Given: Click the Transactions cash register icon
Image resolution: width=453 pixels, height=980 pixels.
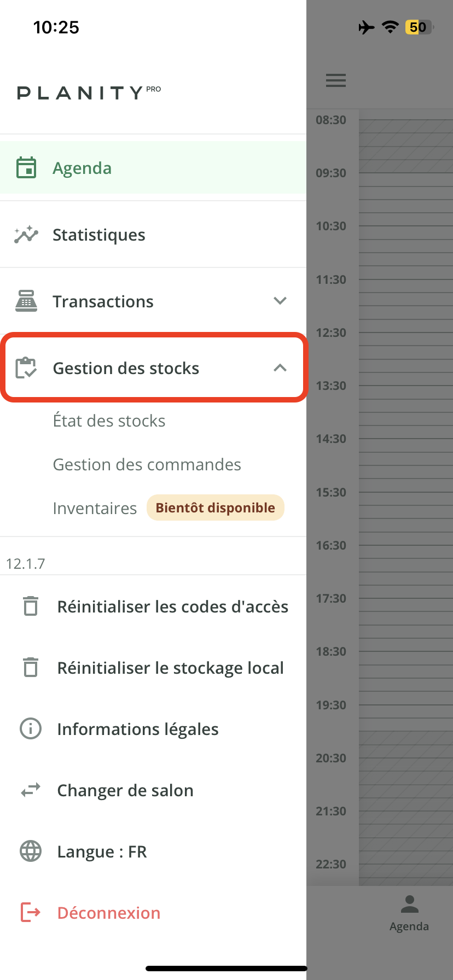Looking at the screenshot, I should [x=26, y=301].
